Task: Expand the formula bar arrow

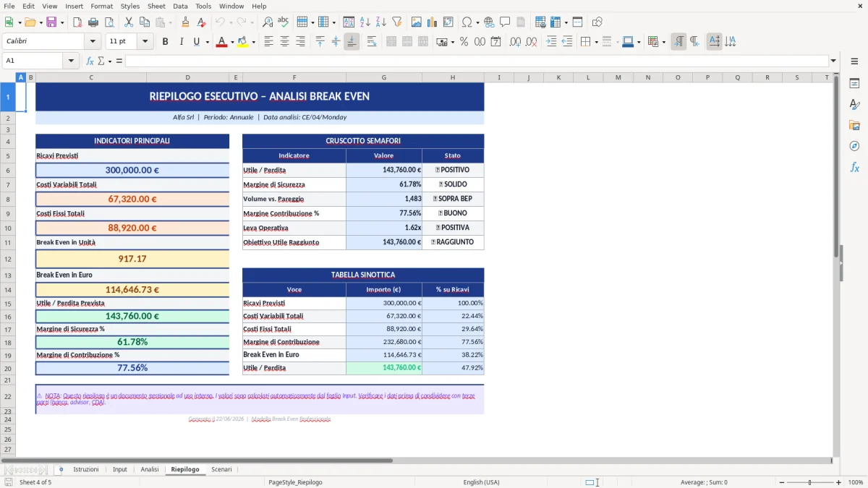Action: tap(833, 61)
